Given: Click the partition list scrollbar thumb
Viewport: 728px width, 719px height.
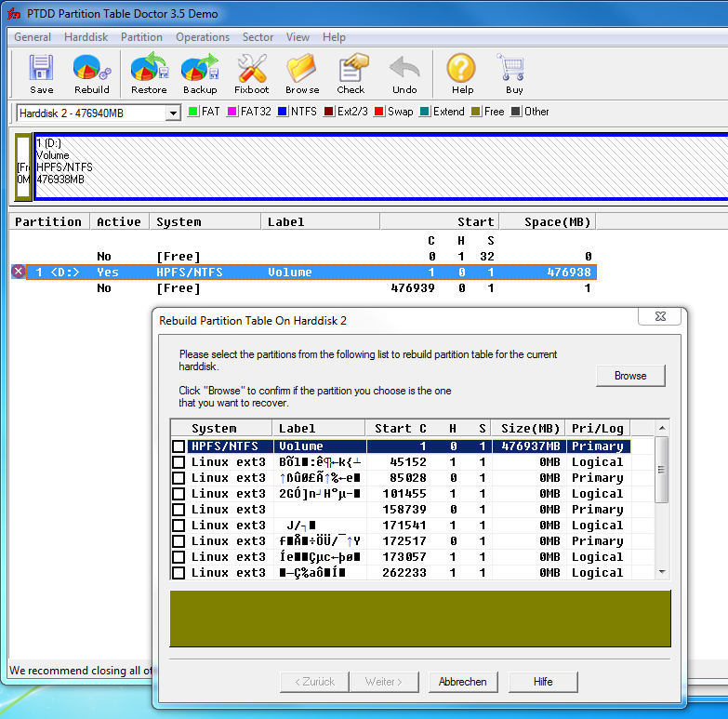Looking at the screenshot, I should 662,470.
